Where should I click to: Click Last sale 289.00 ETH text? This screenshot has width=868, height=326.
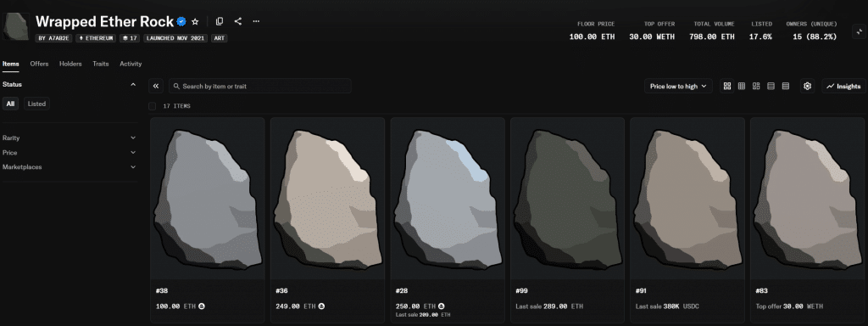[549, 306]
